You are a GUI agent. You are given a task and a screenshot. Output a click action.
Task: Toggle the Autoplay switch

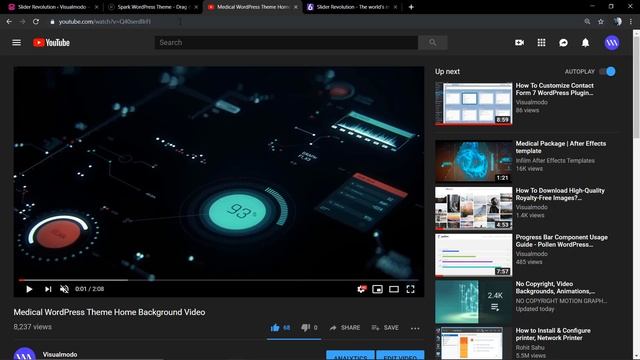[x=608, y=71]
